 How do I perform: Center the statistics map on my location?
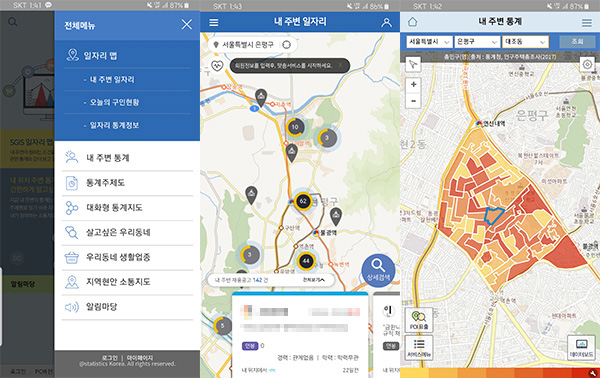click(587, 64)
